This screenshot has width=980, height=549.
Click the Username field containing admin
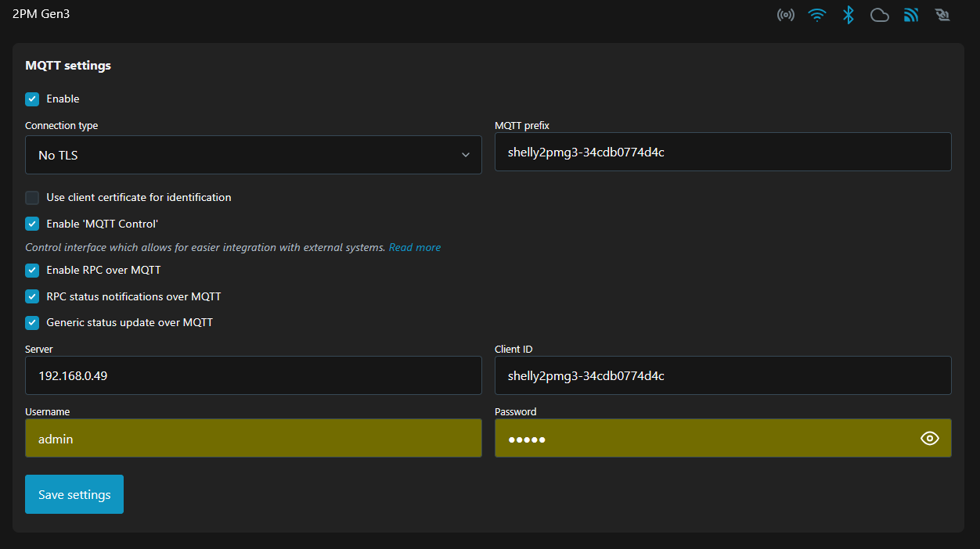point(254,438)
